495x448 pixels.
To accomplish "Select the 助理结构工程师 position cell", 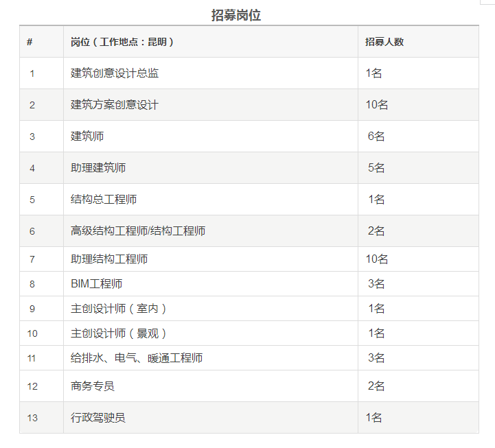I will point(109,259).
